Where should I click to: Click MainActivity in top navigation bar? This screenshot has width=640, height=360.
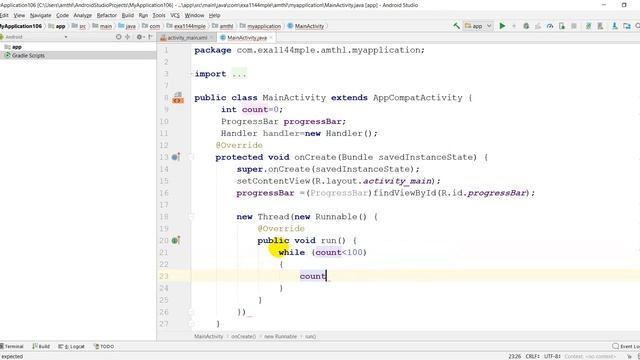point(306,26)
